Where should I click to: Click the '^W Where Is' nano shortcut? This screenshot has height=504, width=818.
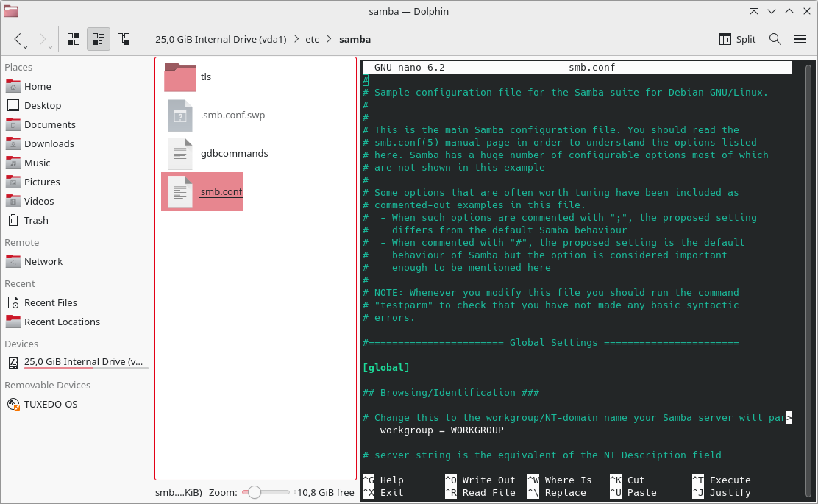pyautogui.click(x=560, y=480)
